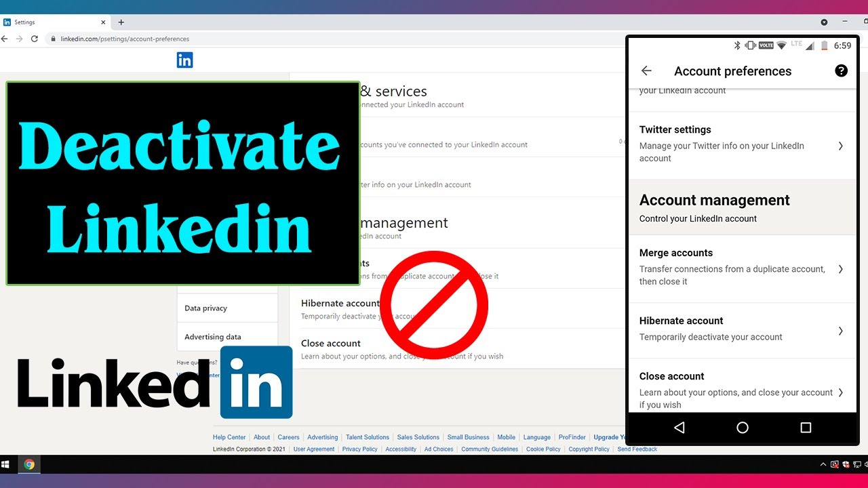
Task: Click the Wi-Fi icon in phone status bar
Action: click(781, 45)
